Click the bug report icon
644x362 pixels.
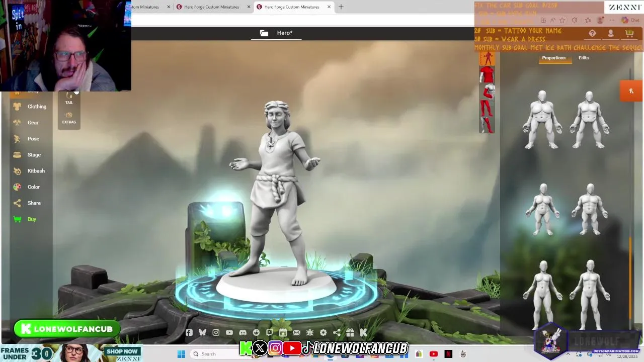[x=310, y=332]
